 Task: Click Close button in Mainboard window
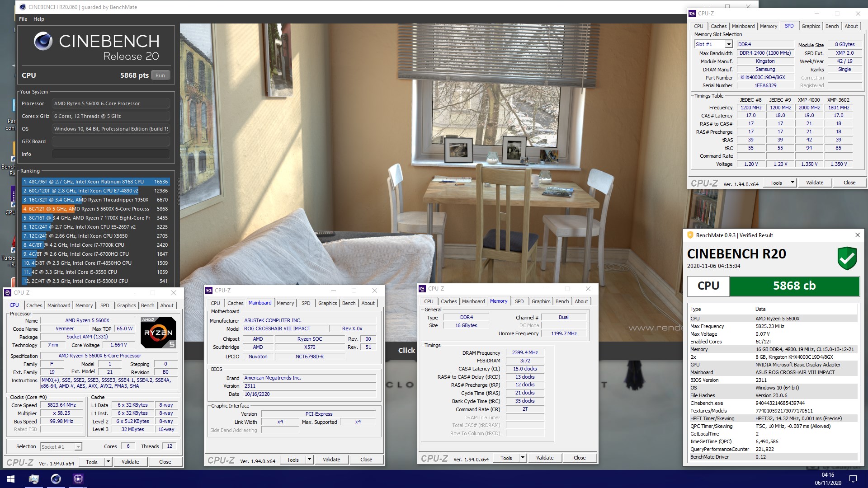[366, 460]
